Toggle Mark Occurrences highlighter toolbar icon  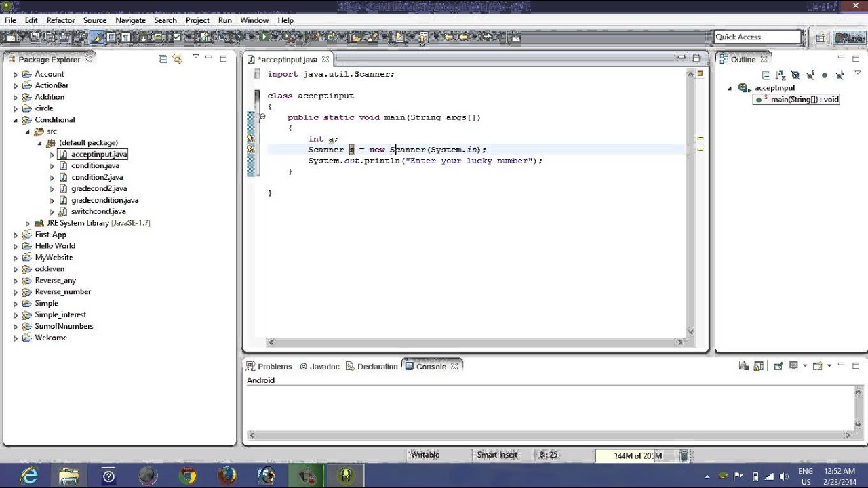pos(96,37)
